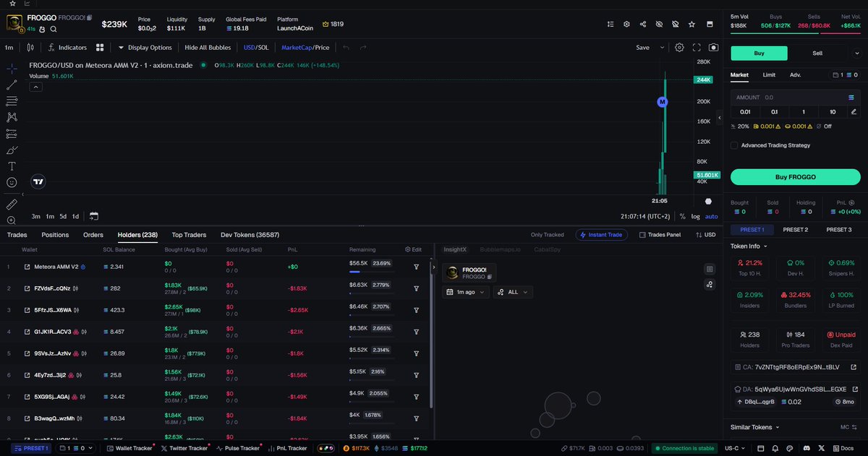The height and width of the screenshot is (456, 868).
Task: Open the list view icon in the header
Action: [x=610, y=24]
